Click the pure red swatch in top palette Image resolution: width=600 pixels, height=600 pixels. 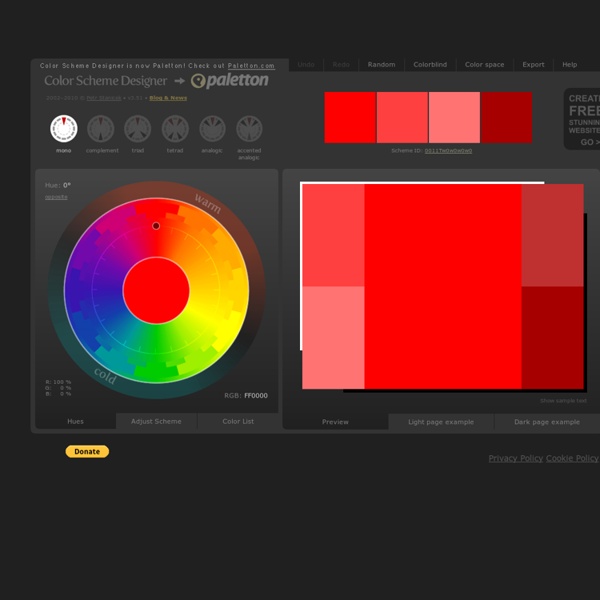(350, 117)
